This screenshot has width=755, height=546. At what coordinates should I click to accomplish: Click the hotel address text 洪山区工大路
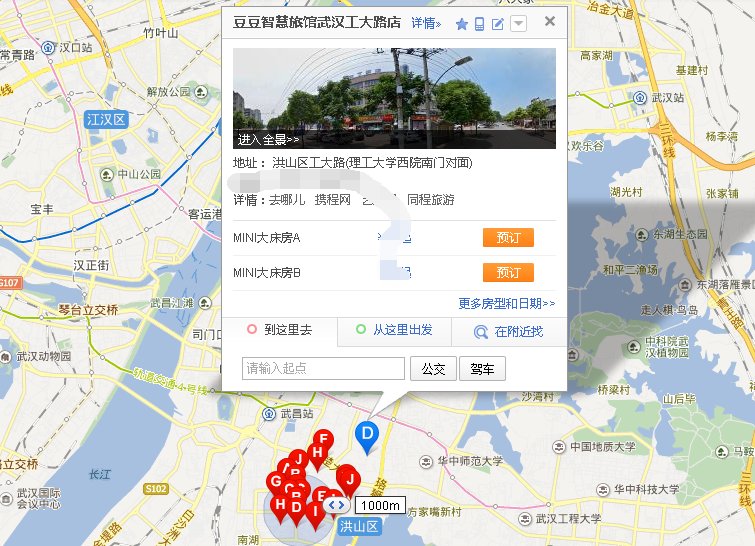pos(309,163)
